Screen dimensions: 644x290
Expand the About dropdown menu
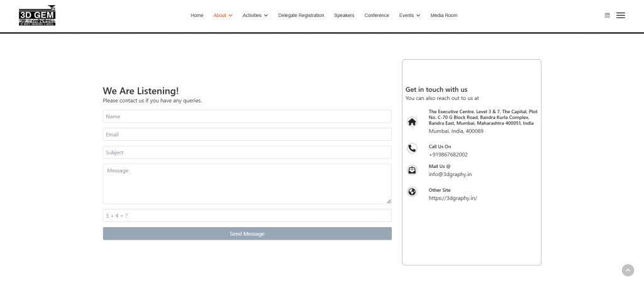[x=223, y=15]
